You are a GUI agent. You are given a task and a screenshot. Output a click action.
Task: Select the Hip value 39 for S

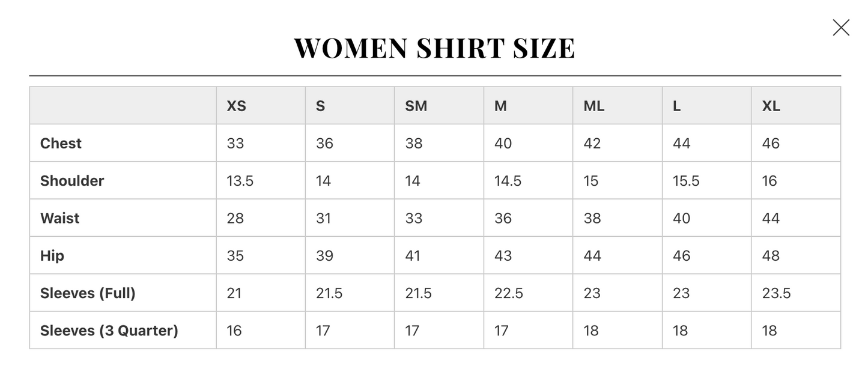(324, 255)
